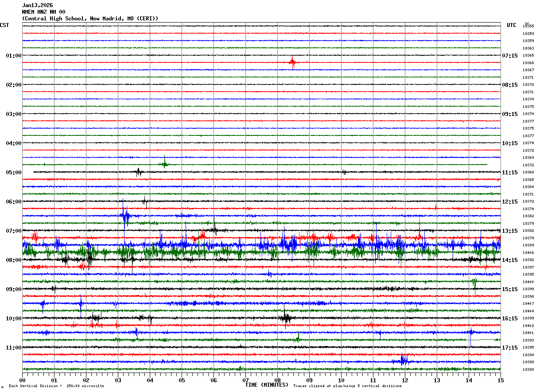Click the date label Jan13,2026

coord(37,5)
